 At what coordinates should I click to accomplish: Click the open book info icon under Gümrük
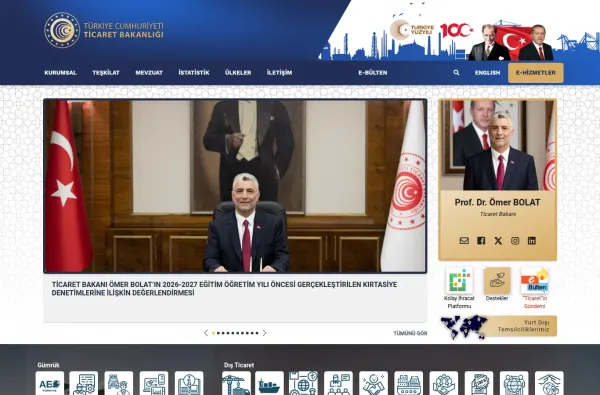(189, 383)
